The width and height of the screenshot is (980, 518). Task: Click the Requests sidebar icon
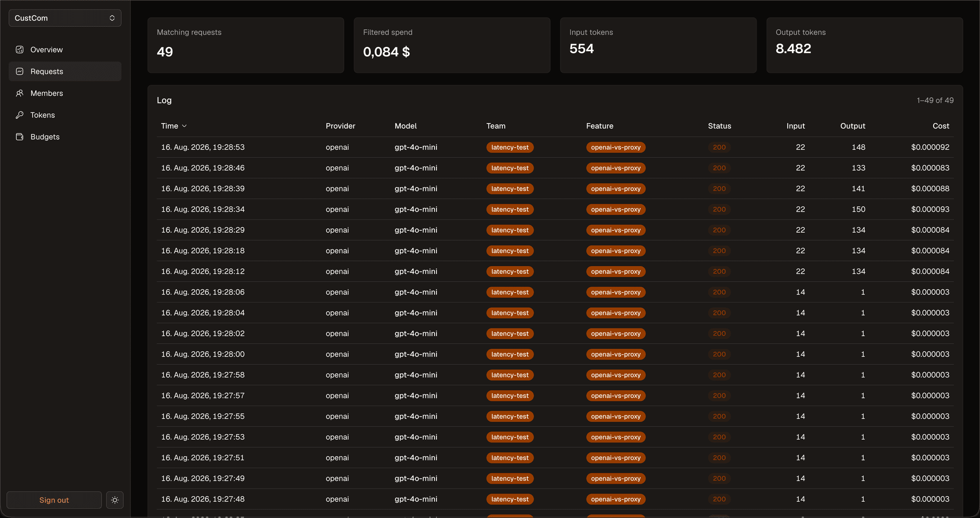(20, 71)
